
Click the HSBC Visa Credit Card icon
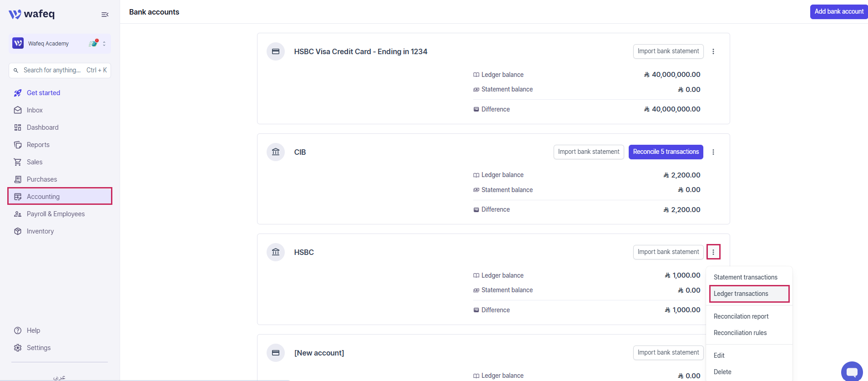coord(276,51)
